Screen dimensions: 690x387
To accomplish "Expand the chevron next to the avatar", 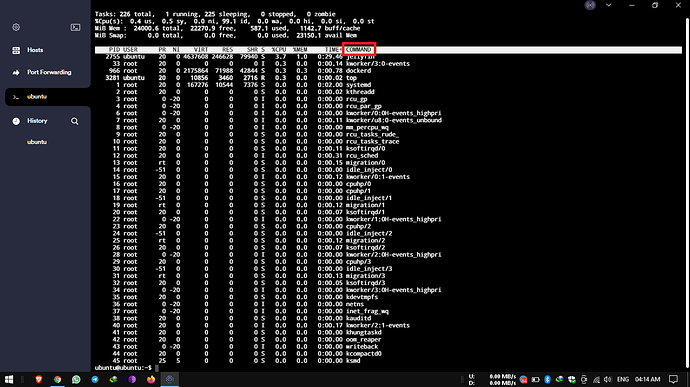I will click(x=609, y=5).
